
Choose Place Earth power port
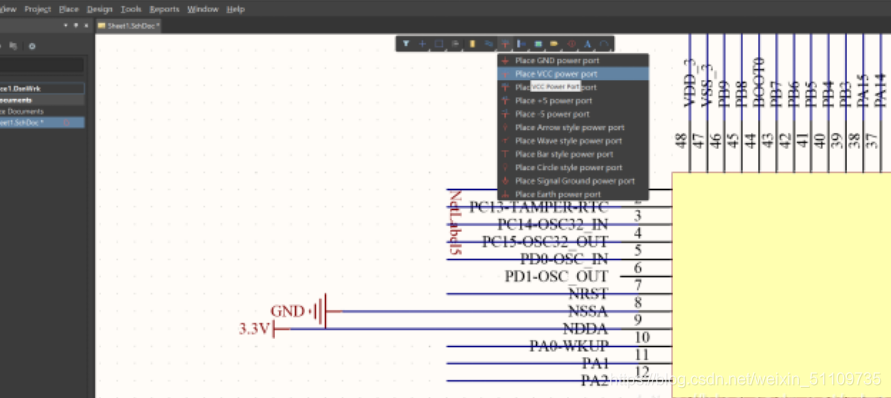[x=573, y=194]
